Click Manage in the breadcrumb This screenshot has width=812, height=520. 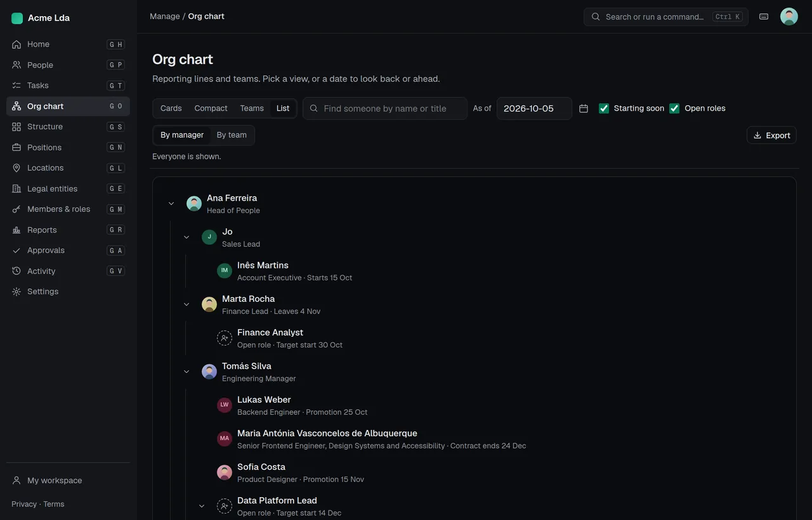point(165,16)
